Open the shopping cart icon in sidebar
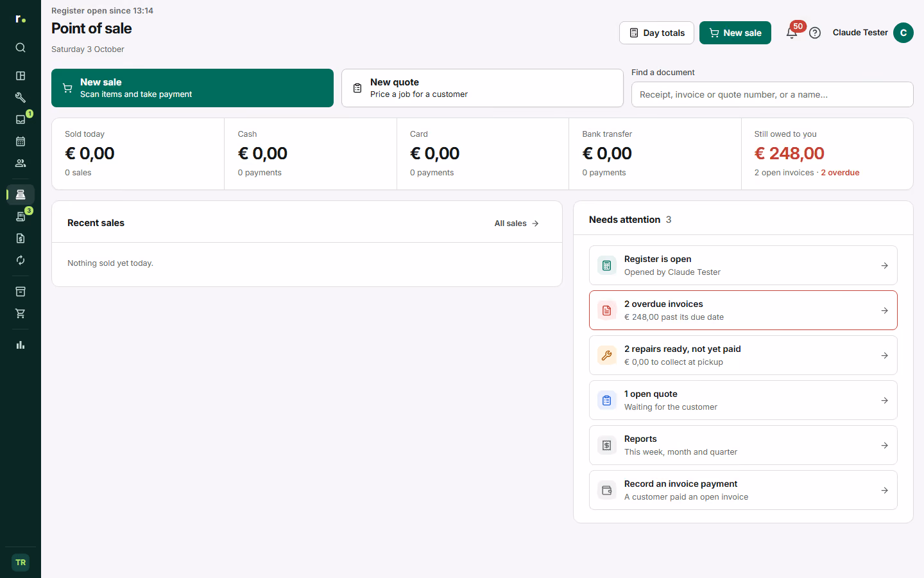The height and width of the screenshot is (578, 924). [x=21, y=313]
